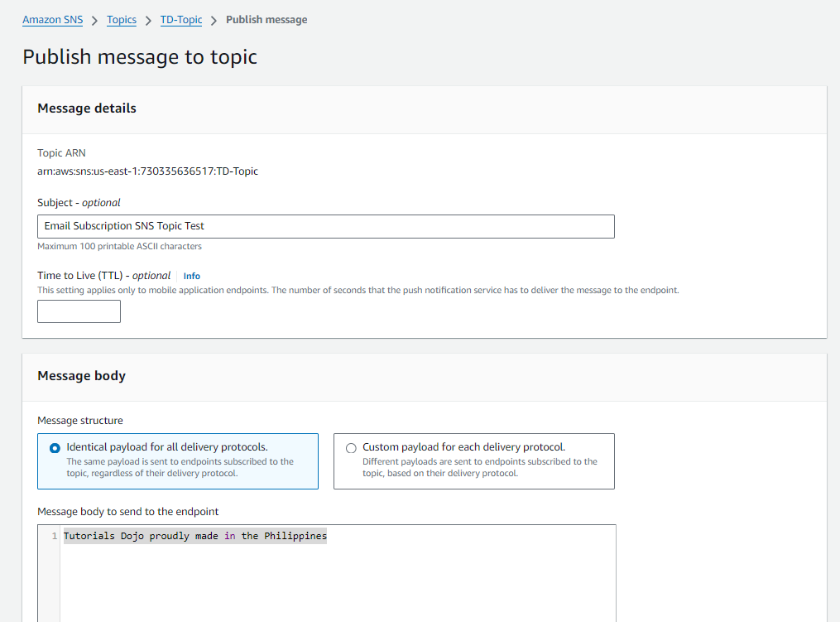Open the Amazon SNS breadcrumb link
Viewport: 840px width, 622px height.
pyautogui.click(x=53, y=20)
